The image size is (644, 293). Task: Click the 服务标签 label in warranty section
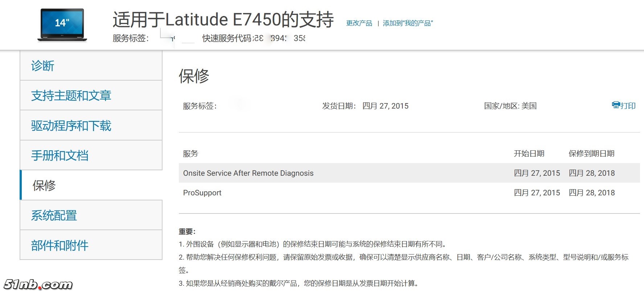pos(200,106)
